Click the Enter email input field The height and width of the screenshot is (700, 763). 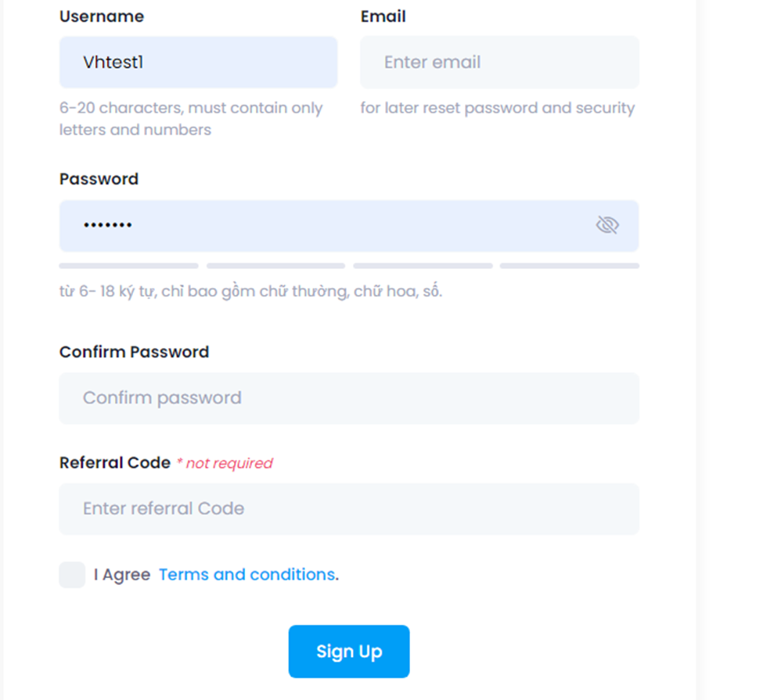(x=499, y=63)
